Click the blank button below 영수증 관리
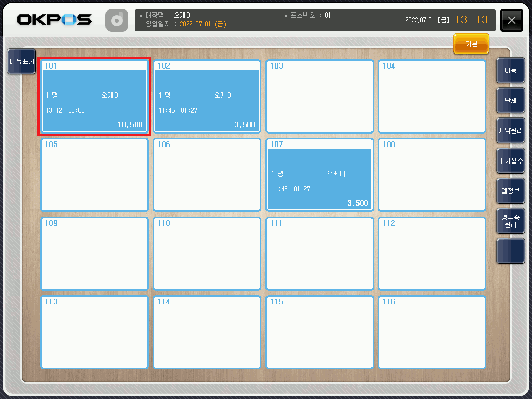 [510, 251]
